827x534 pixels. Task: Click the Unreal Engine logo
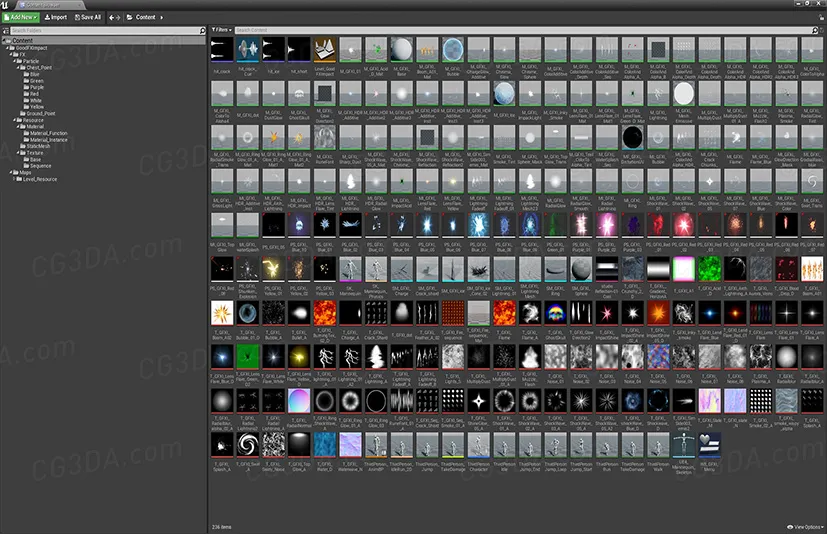click(5, 5)
